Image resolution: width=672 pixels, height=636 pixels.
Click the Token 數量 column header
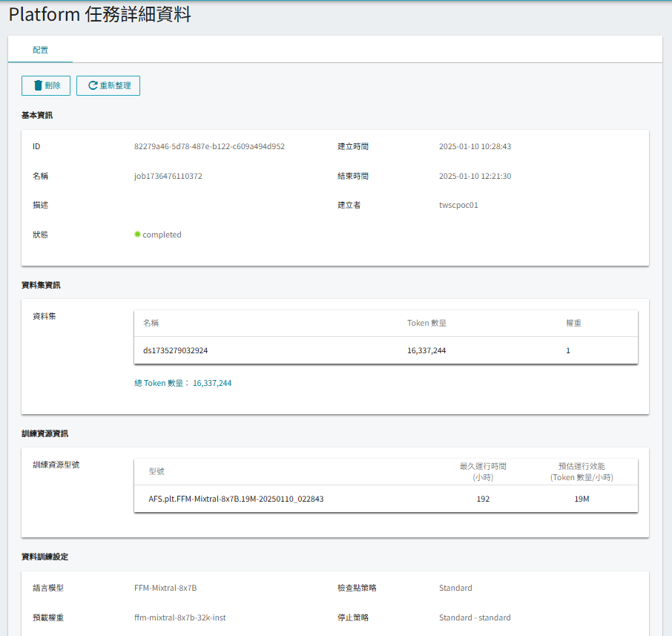[x=426, y=323]
